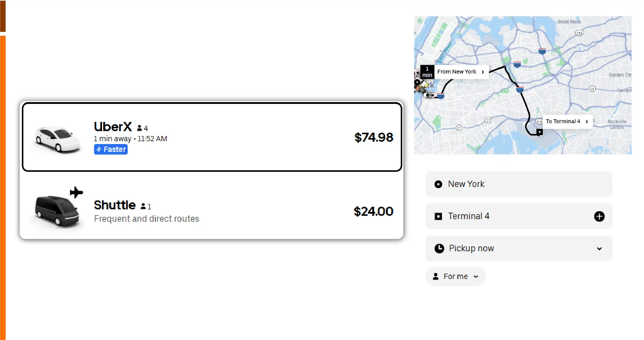Click the Terminal 4 square icon

pos(438,216)
